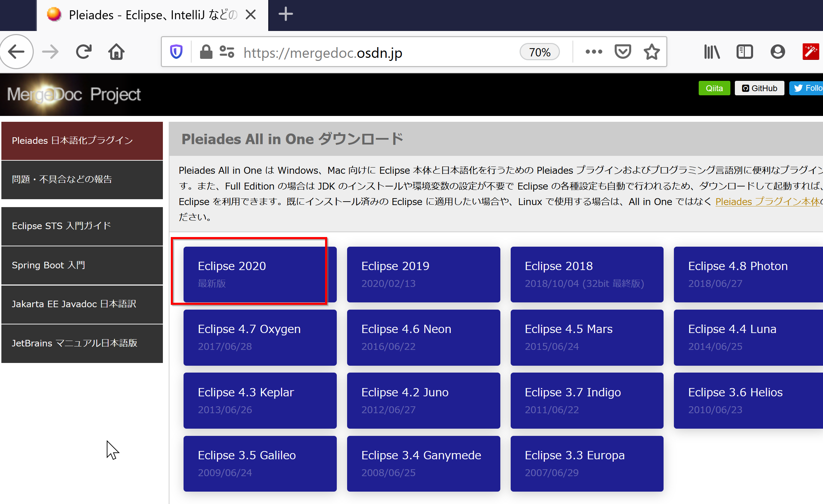Select the Eclipse 3.3 Europa tile
This screenshot has width=823, height=504.
click(x=587, y=463)
